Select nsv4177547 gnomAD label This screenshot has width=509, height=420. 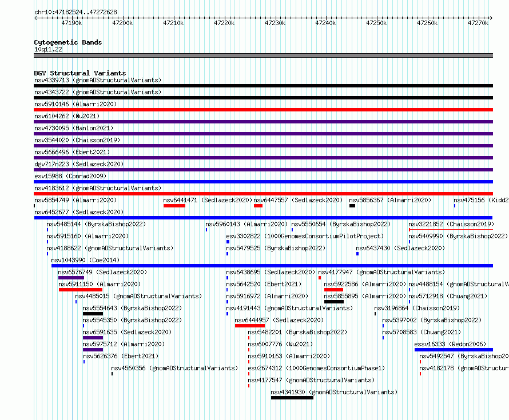coord(311,380)
